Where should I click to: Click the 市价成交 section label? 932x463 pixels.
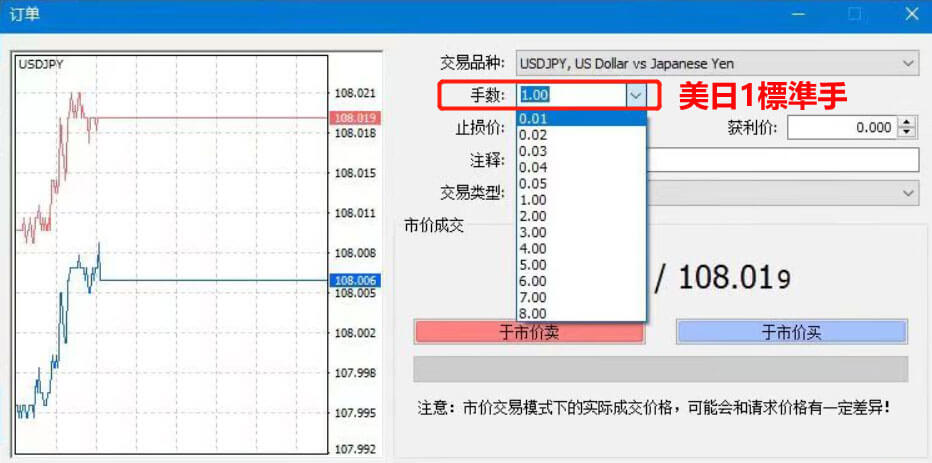coord(433,225)
